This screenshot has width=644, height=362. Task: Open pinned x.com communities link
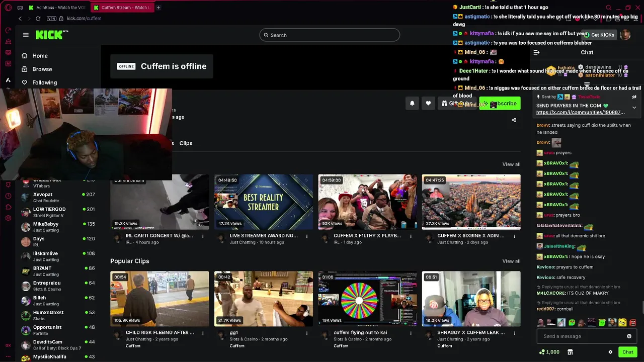(x=581, y=113)
